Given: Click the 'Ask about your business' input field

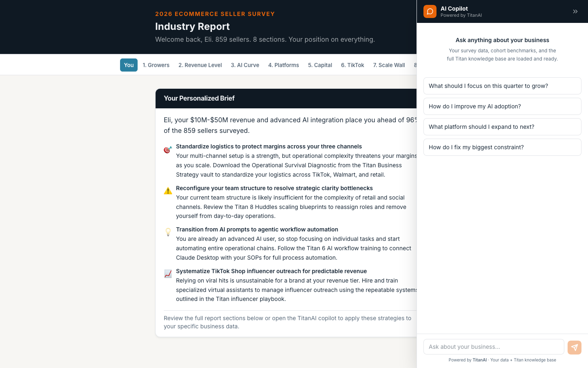Looking at the screenshot, I should click(494, 347).
